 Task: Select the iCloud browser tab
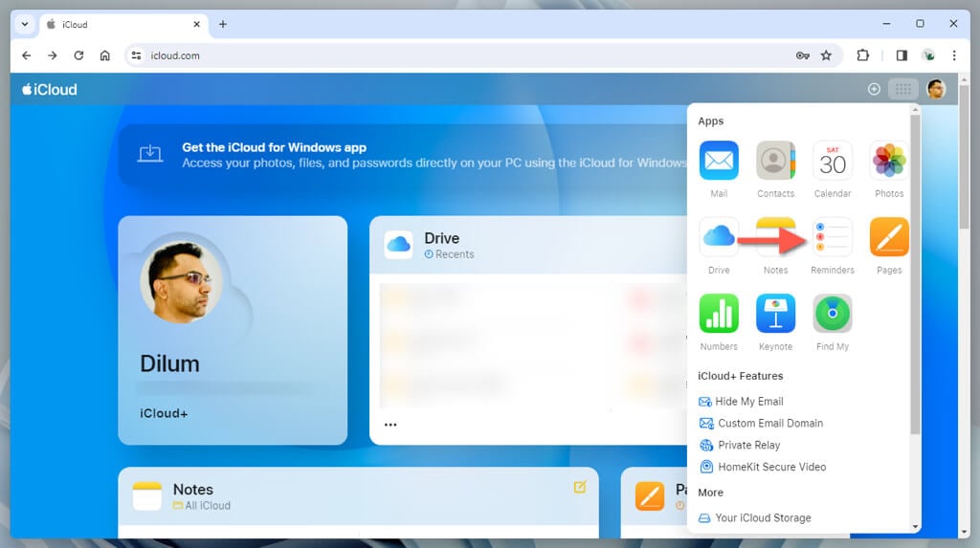click(x=124, y=24)
